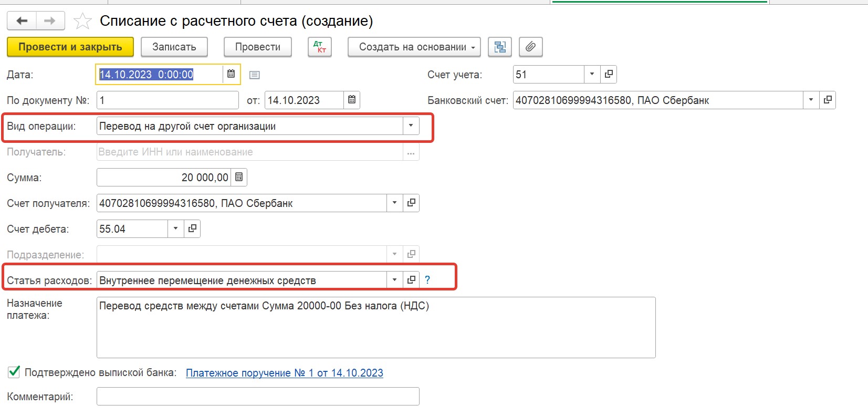Open calendar picker for Дата field

pyautogui.click(x=231, y=74)
